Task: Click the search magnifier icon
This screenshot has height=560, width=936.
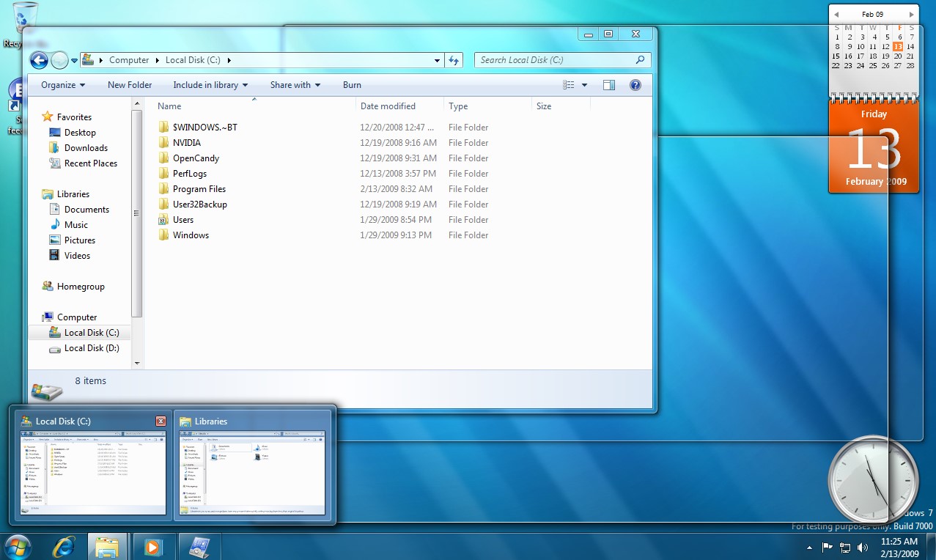Action: tap(640, 60)
